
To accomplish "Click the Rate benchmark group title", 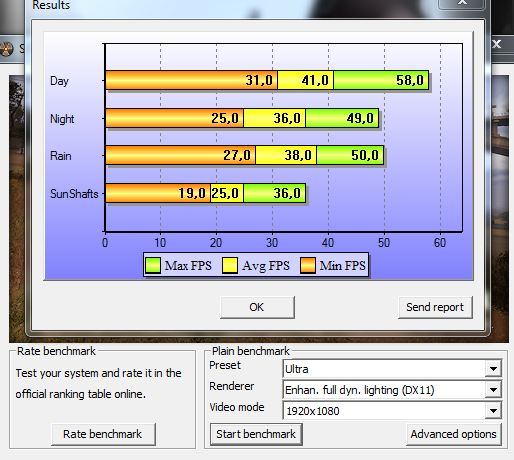I will click(x=56, y=351).
